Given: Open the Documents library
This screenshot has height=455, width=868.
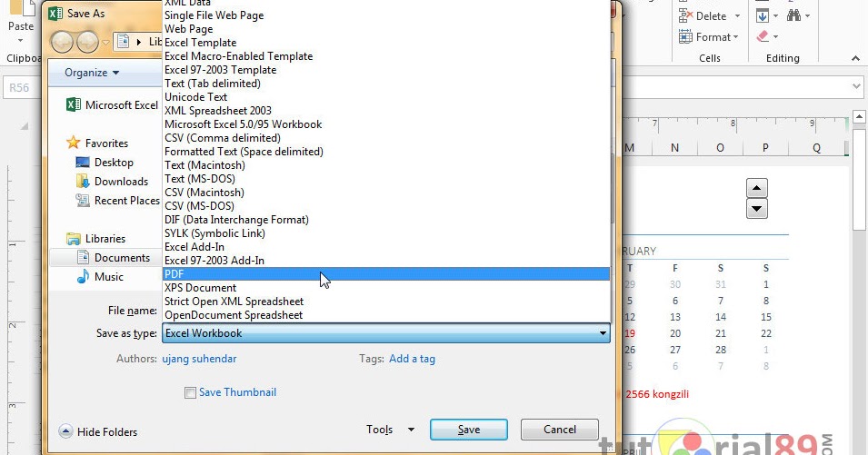Looking at the screenshot, I should [x=114, y=258].
